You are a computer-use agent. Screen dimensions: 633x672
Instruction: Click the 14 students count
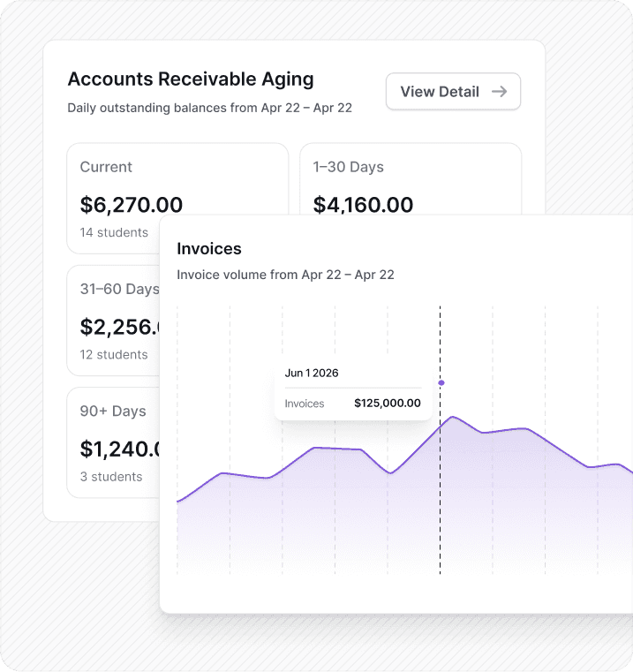tap(114, 232)
